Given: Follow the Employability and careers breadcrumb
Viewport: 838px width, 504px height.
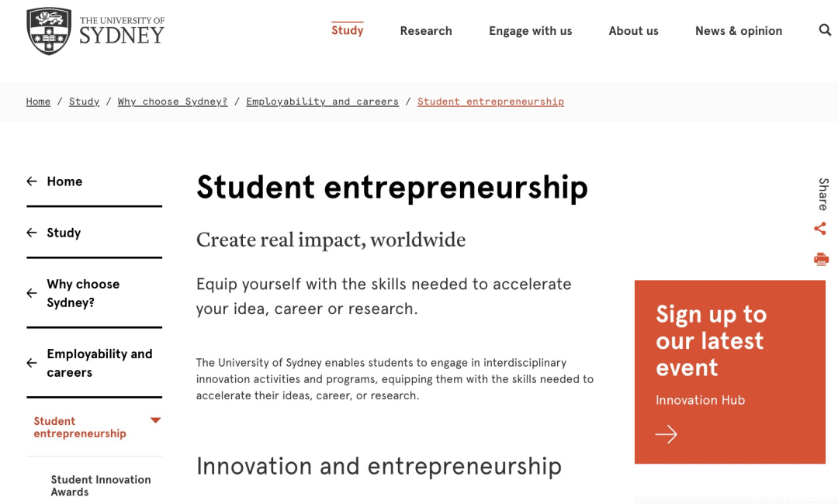Looking at the screenshot, I should 322,102.
